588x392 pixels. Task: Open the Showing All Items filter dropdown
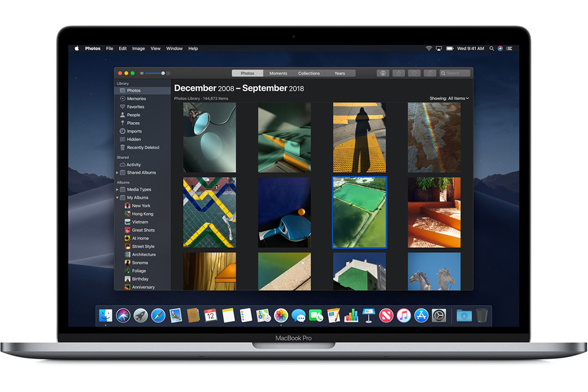[x=449, y=99]
